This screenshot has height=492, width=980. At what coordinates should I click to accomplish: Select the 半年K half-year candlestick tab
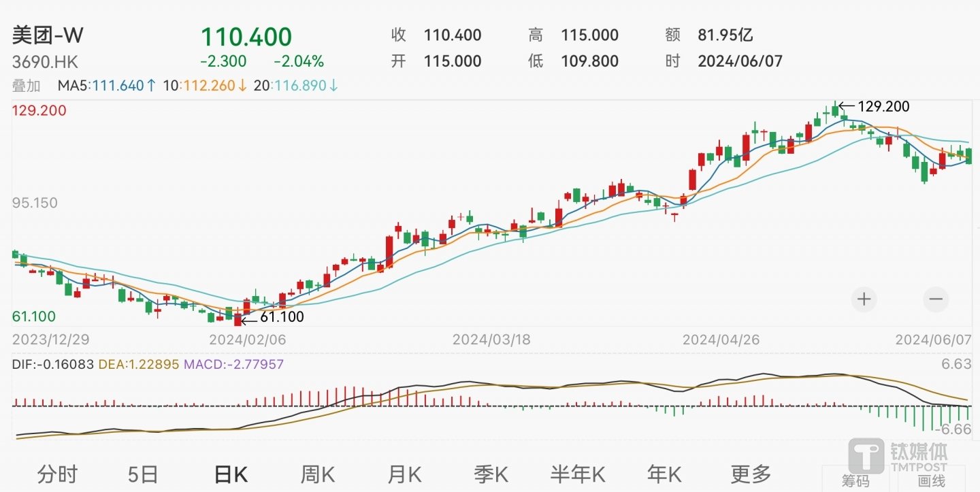click(x=578, y=474)
